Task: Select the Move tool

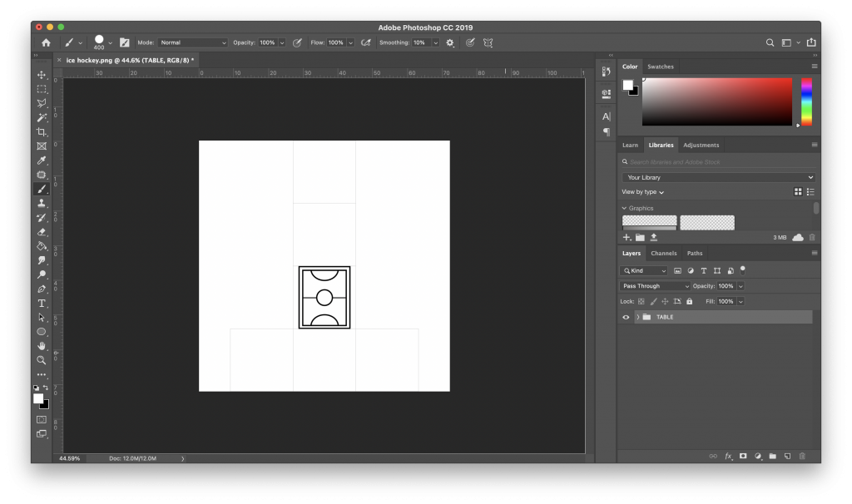Action: tap(42, 75)
